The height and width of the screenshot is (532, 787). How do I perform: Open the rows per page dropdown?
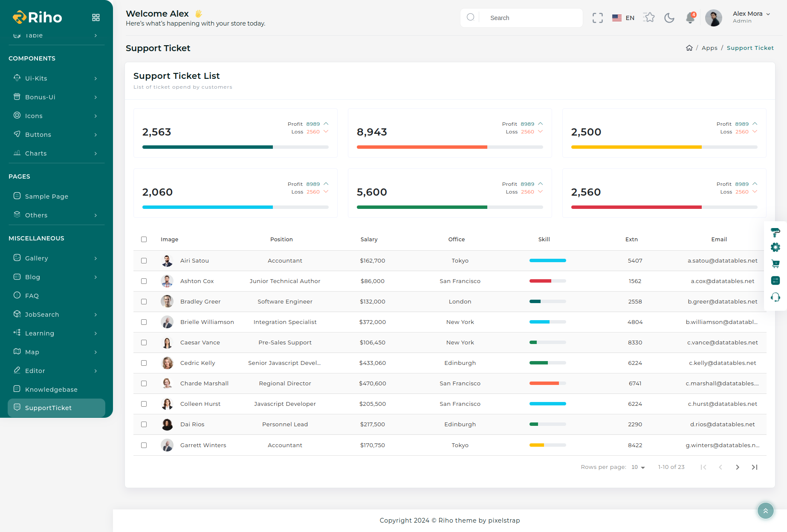point(638,467)
